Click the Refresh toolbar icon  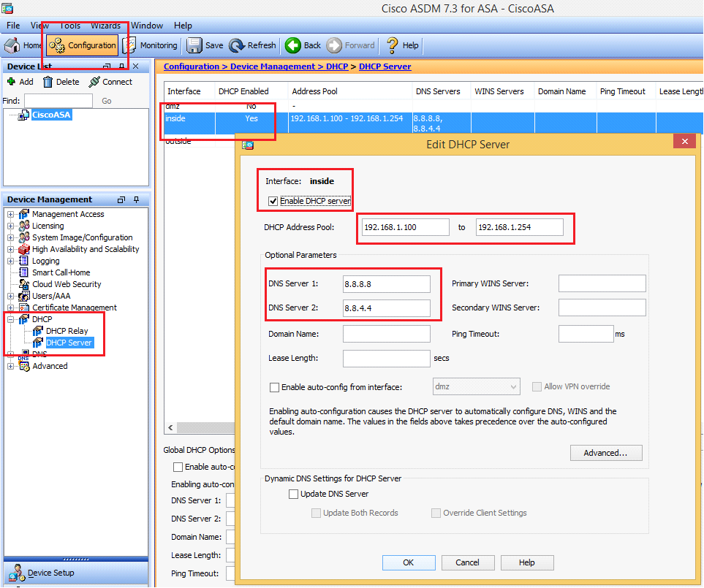click(x=237, y=45)
